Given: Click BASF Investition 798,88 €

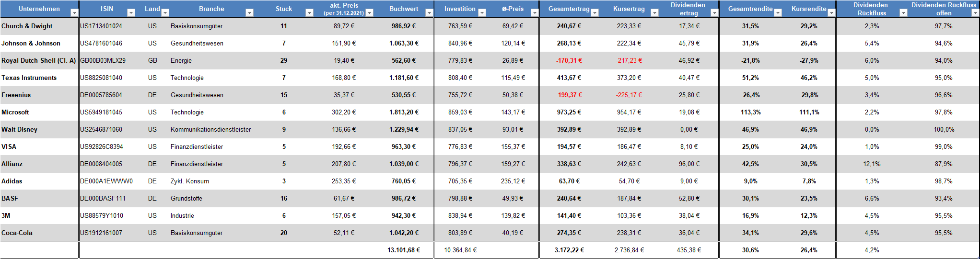Looking at the screenshot, I should coord(460,198).
